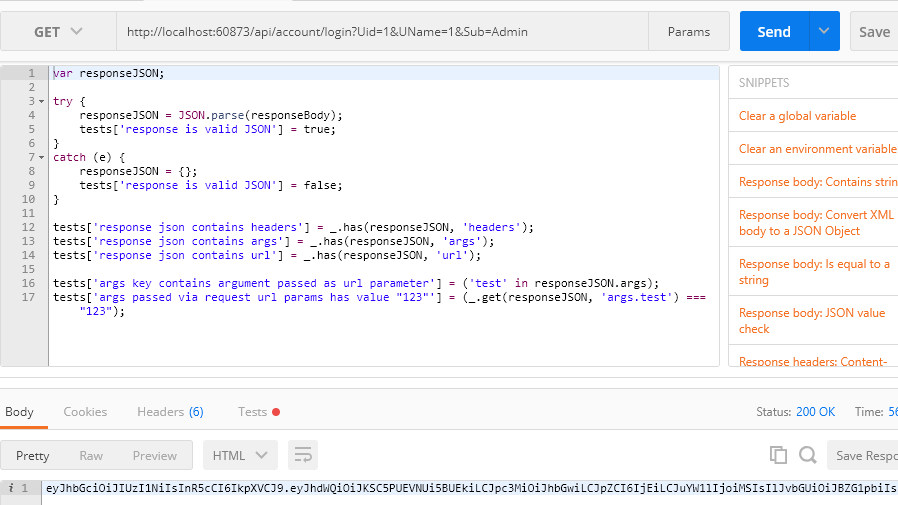Insert the JSON value check snippet

tap(812, 321)
